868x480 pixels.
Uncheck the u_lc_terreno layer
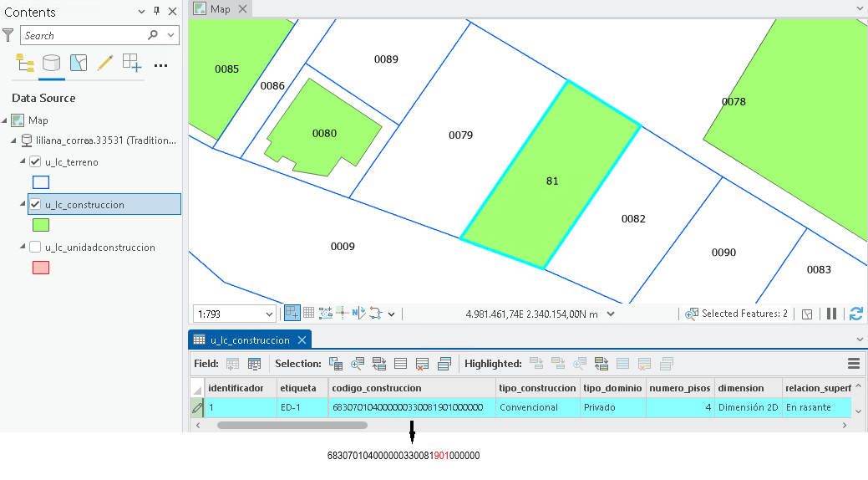pos(35,162)
